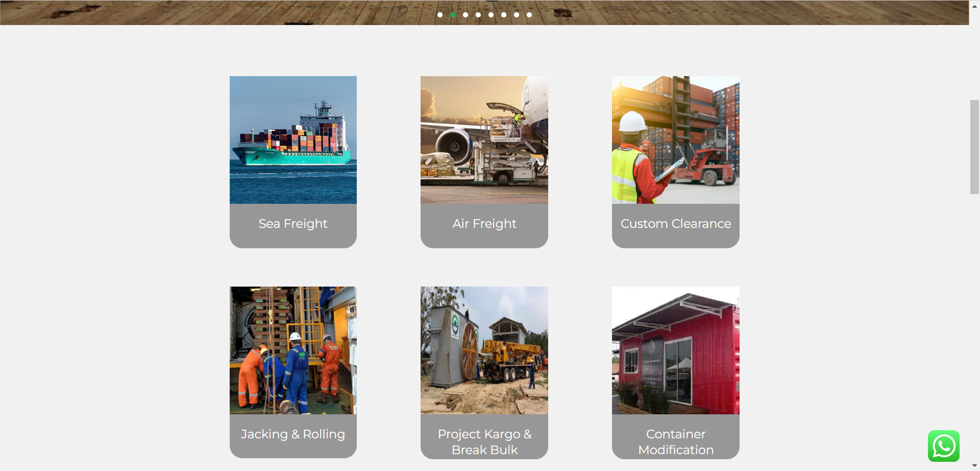Viewport: 980px width, 471px height.
Task: Go to the last carousel slide dot
Action: click(x=529, y=15)
